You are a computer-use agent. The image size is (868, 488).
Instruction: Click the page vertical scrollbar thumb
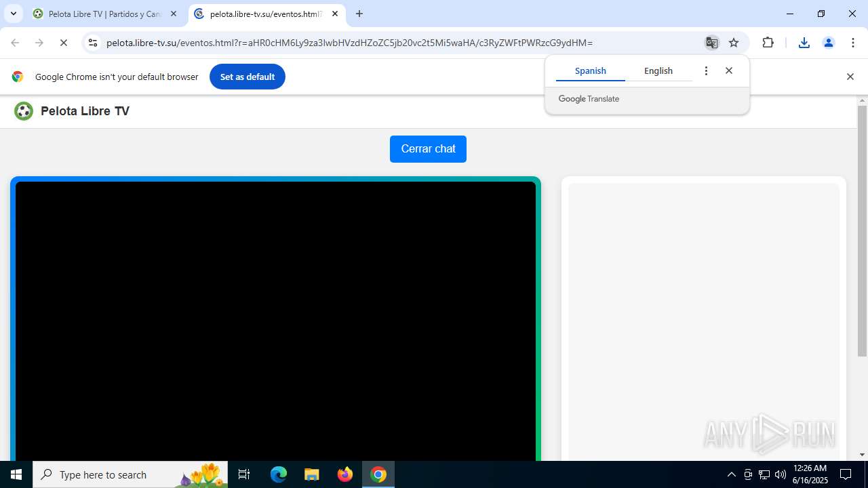click(862, 230)
